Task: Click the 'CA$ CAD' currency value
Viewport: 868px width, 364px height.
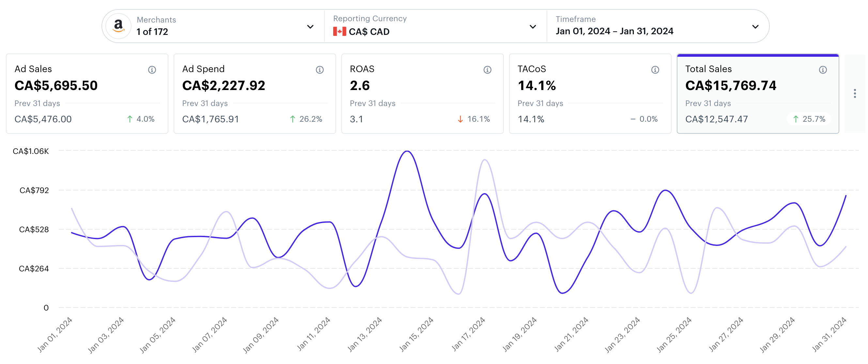Action: (x=369, y=32)
